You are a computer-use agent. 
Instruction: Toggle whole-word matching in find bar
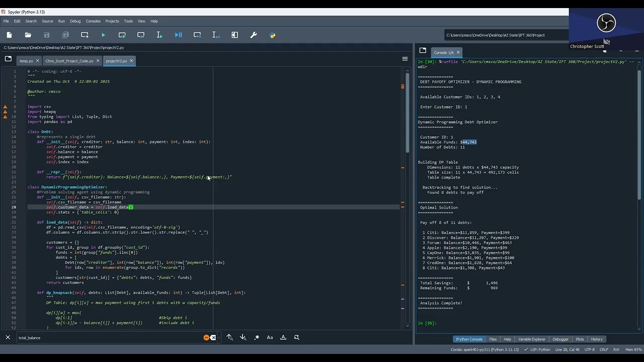coord(283,338)
